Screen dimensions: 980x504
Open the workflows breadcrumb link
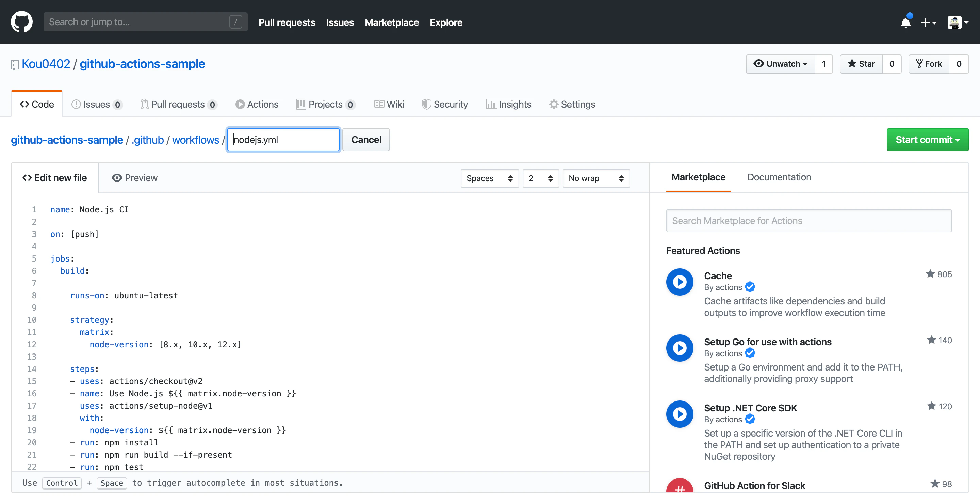click(196, 140)
